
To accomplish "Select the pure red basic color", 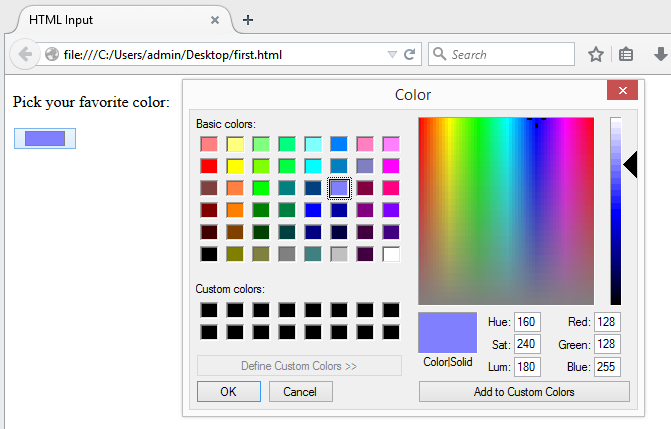I will point(209,166).
